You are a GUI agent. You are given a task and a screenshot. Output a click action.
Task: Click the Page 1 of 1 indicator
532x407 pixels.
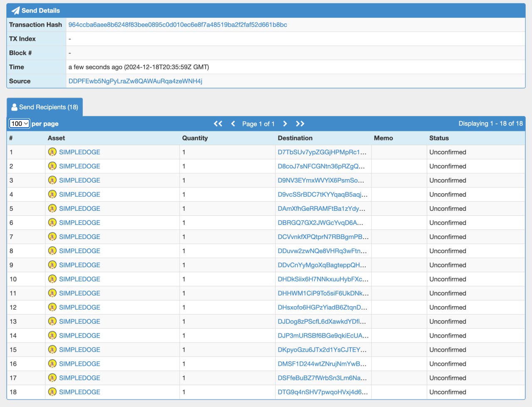pyautogui.click(x=259, y=124)
